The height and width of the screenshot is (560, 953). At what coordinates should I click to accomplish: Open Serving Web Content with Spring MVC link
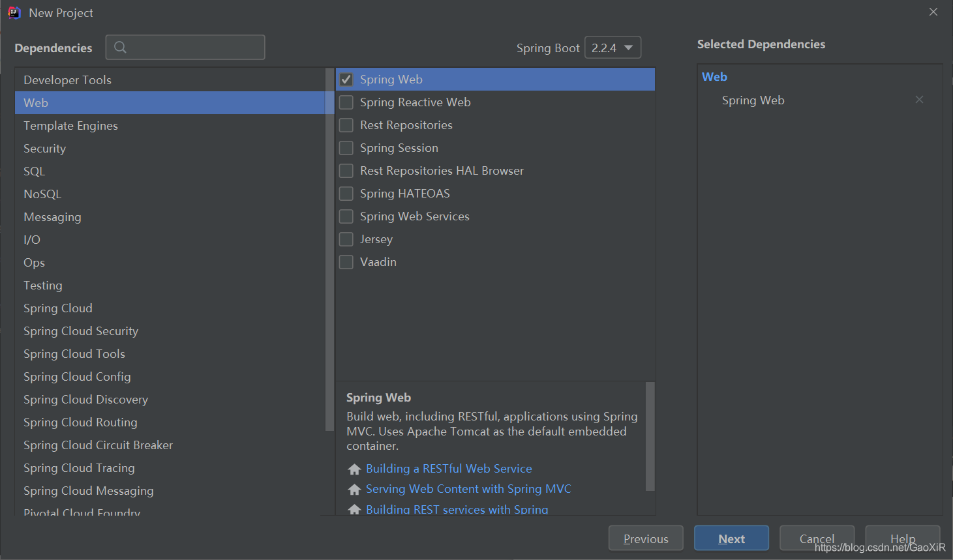(468, 489)
